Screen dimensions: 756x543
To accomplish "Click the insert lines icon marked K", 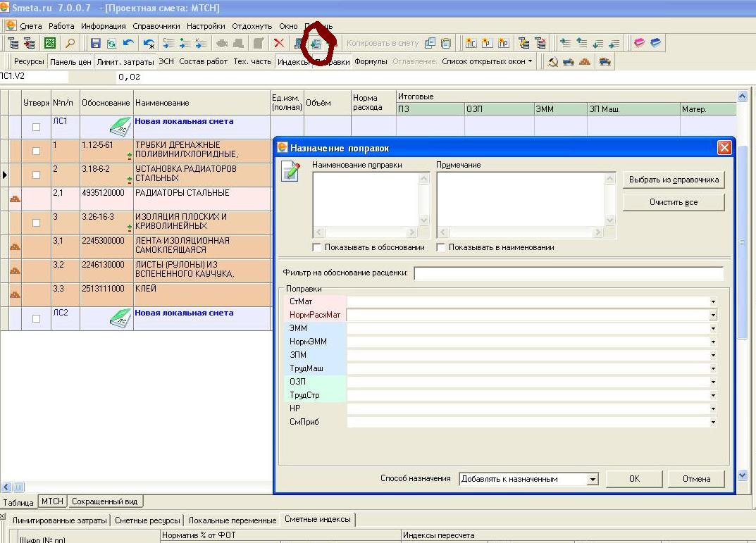I will 201,44.
